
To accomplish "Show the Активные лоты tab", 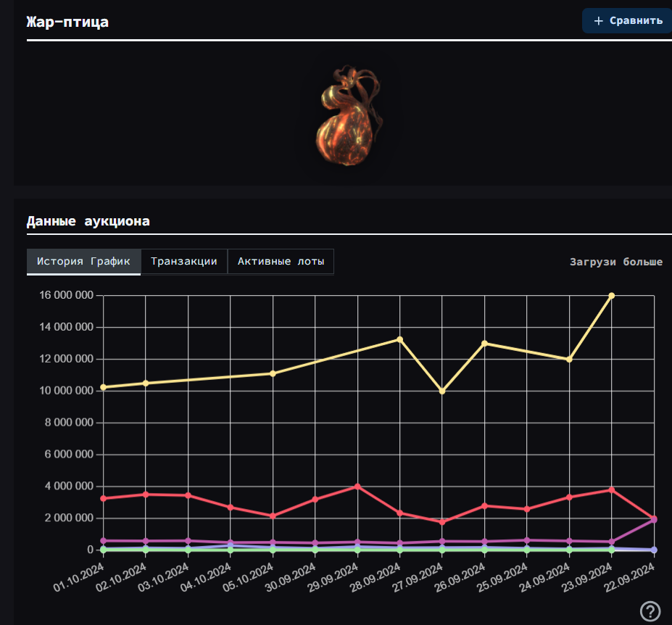I will click(281, 262).
